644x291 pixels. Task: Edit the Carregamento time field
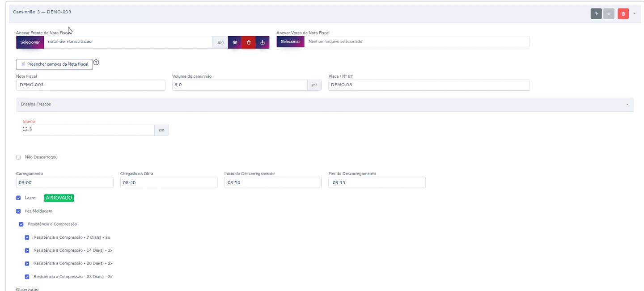tap(64, 182)
